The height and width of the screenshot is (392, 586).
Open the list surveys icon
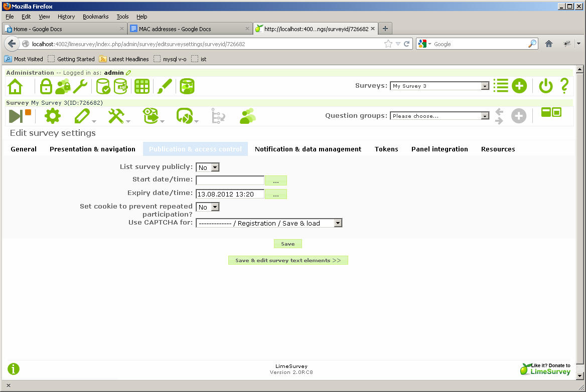[500, 86]
